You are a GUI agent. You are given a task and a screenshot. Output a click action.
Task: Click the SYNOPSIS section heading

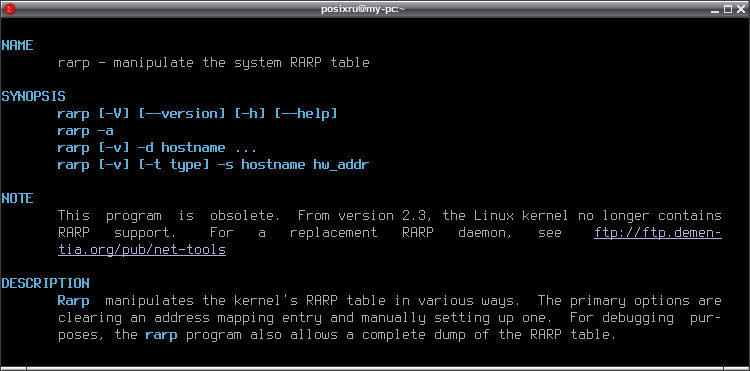33,97
